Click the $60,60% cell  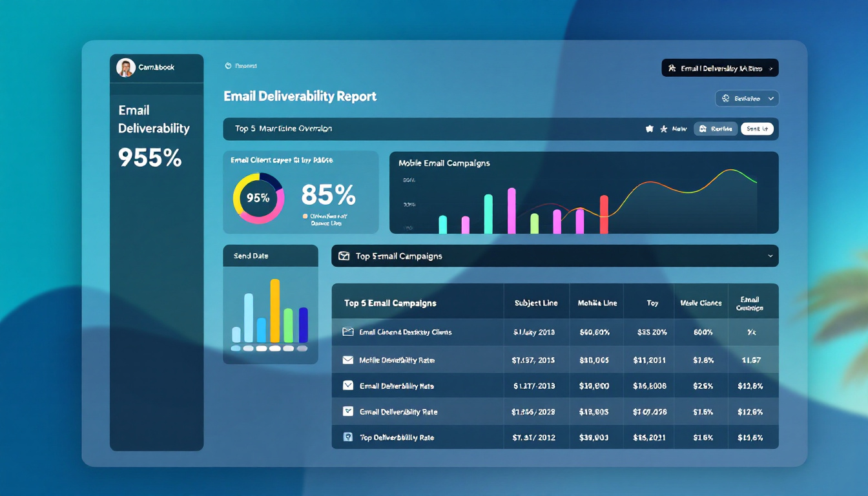coord(594,332)
